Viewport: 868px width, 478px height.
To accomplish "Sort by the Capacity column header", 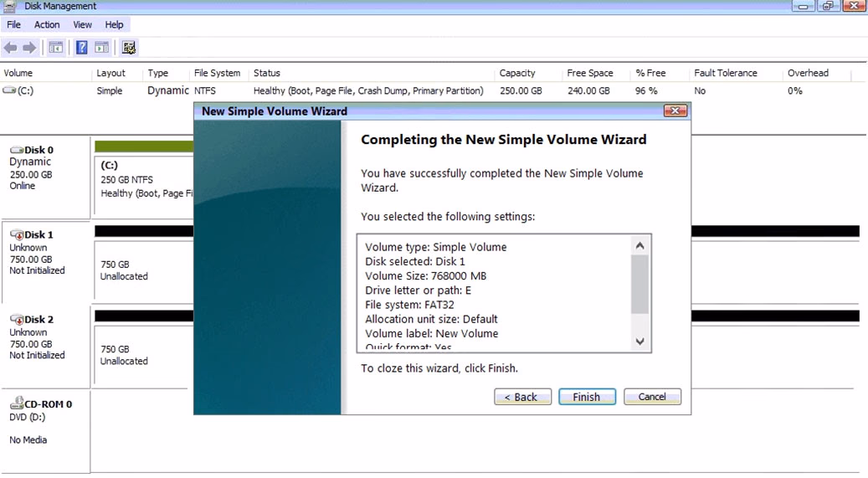I will (x=517, y=73).
